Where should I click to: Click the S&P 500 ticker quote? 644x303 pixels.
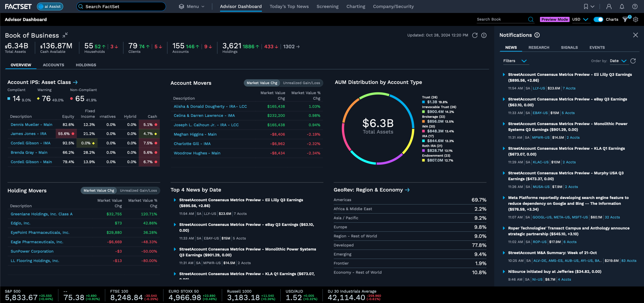point(29,295)
